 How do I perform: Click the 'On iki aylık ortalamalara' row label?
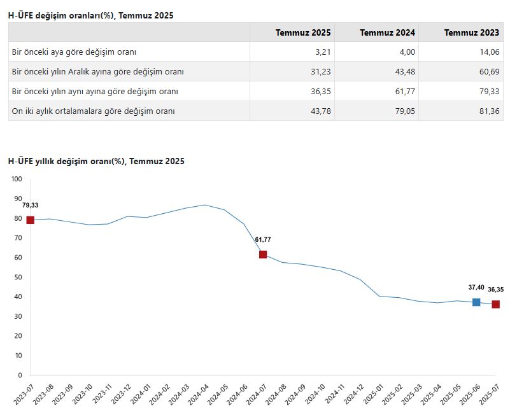point(94,111)
